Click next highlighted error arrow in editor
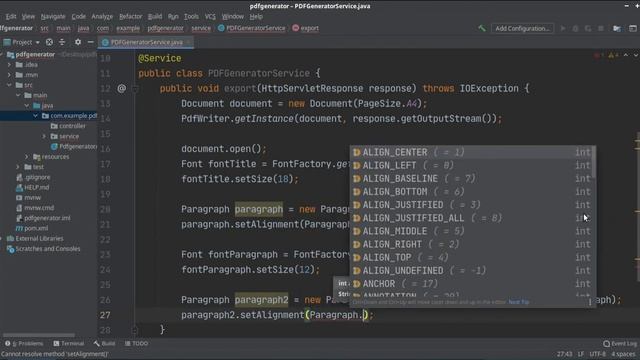Screen dimensions: 640x360 [636, 55]
